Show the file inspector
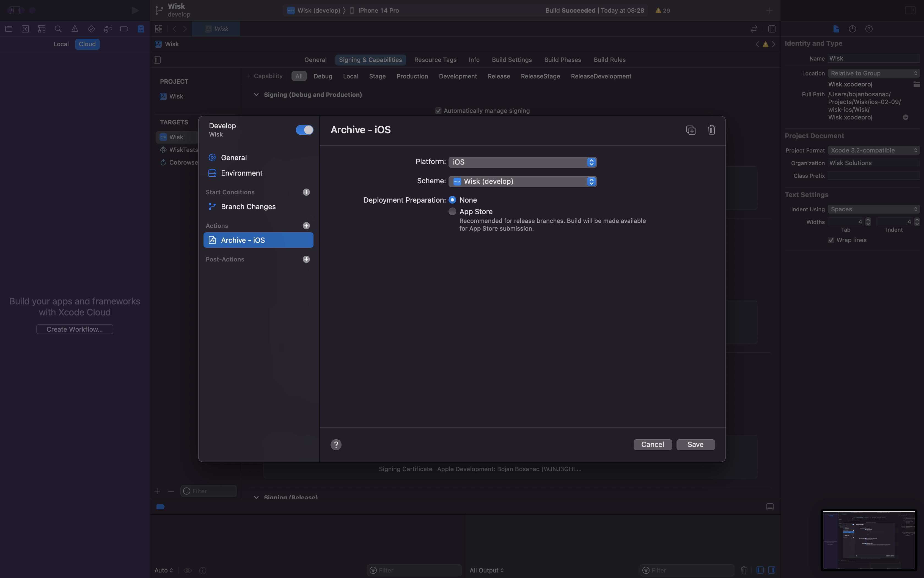The image size is (924, 578). pyautogui.click(x=836, y=29)
